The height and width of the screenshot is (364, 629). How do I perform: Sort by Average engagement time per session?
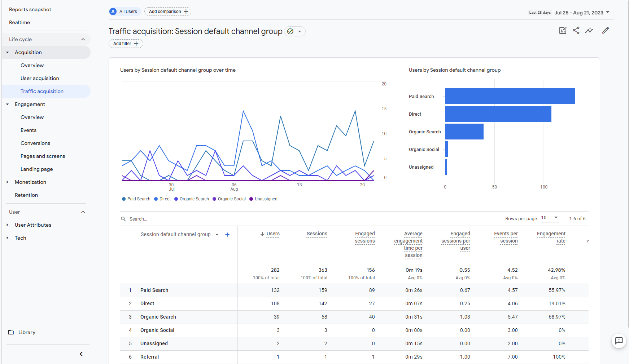[x=408, y=245]
